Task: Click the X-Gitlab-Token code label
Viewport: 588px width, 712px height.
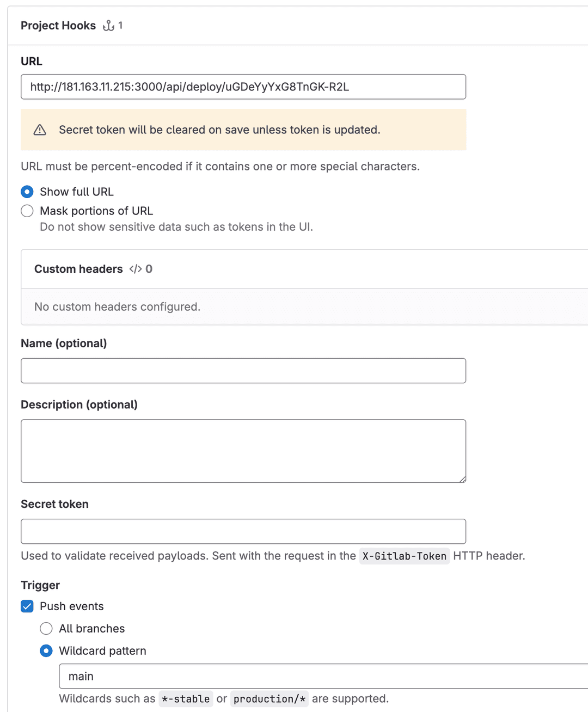Action: point(404,556)
